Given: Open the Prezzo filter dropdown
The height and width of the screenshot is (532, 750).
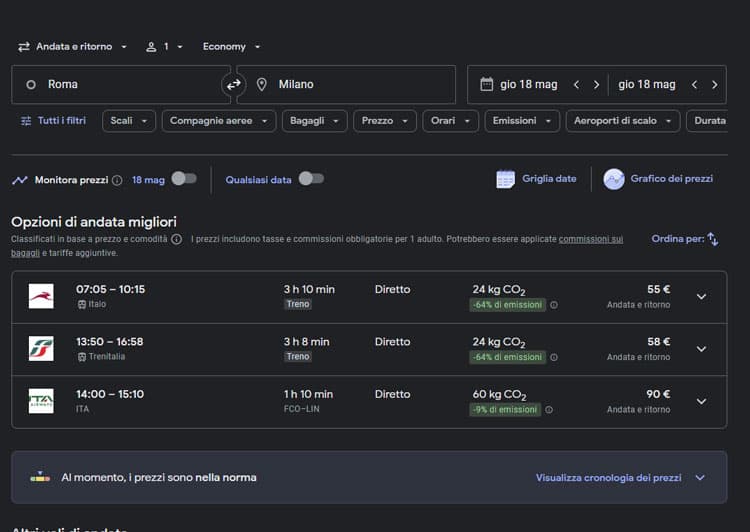Looking at the screenshot, I should pyautogui.click(x=385, y=121).
